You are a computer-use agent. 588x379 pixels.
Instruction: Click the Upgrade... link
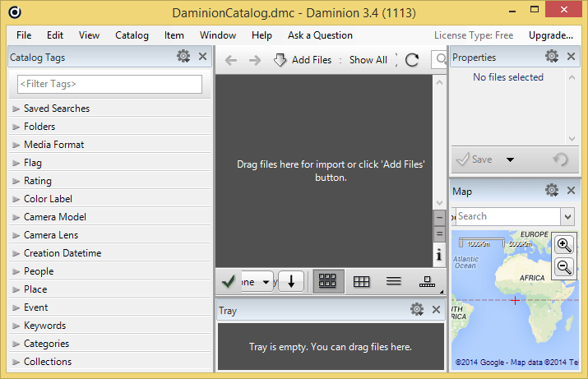[551, 35]
